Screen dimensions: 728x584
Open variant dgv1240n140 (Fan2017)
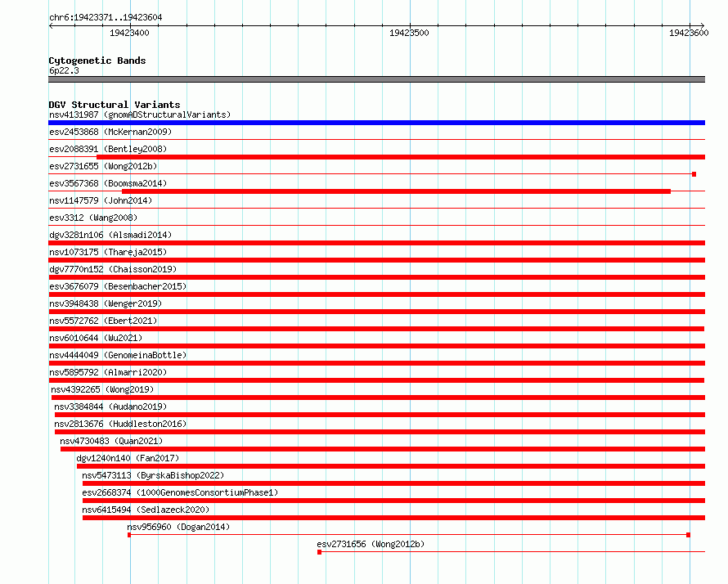point(128,458)
